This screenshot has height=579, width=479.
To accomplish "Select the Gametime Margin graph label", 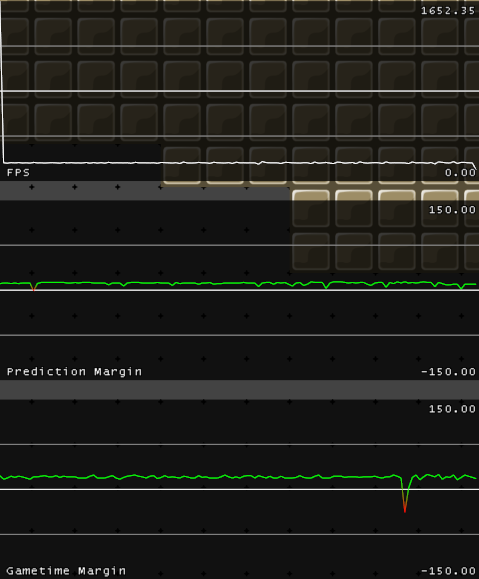I will [x=66, y=571].
